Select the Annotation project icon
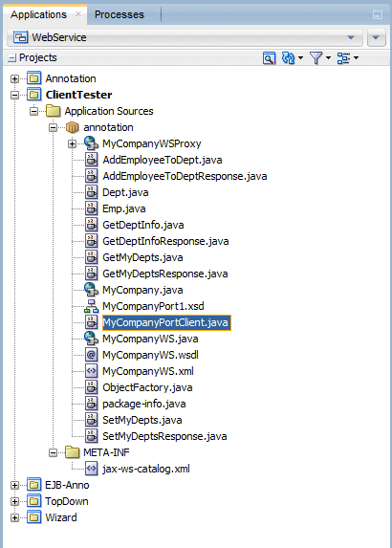This screenshot has height=548, width=392. 33,78
